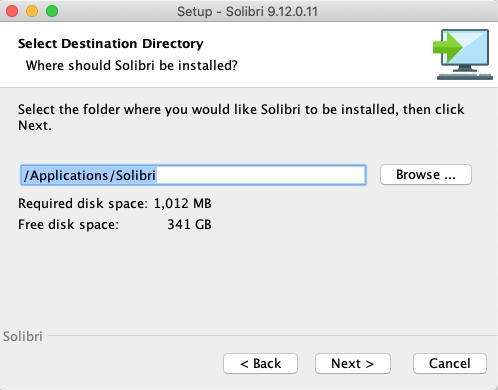Click the Required disk space label
Viewport: 498px width, 390px height.
tap(83, 204)
